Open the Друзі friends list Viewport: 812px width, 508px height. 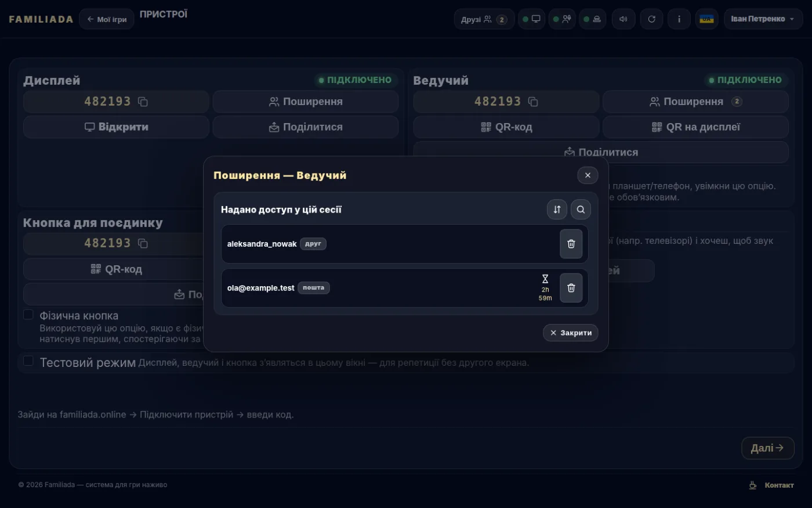pos(484,19)
